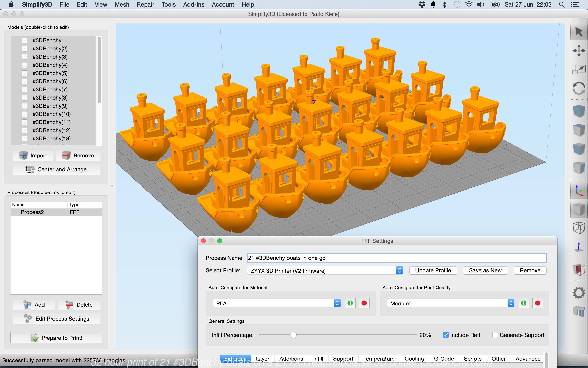The height and width of the screenshot is (368, 588).
Task: Click the infill percentage slider handle
Action: (293, 335)
